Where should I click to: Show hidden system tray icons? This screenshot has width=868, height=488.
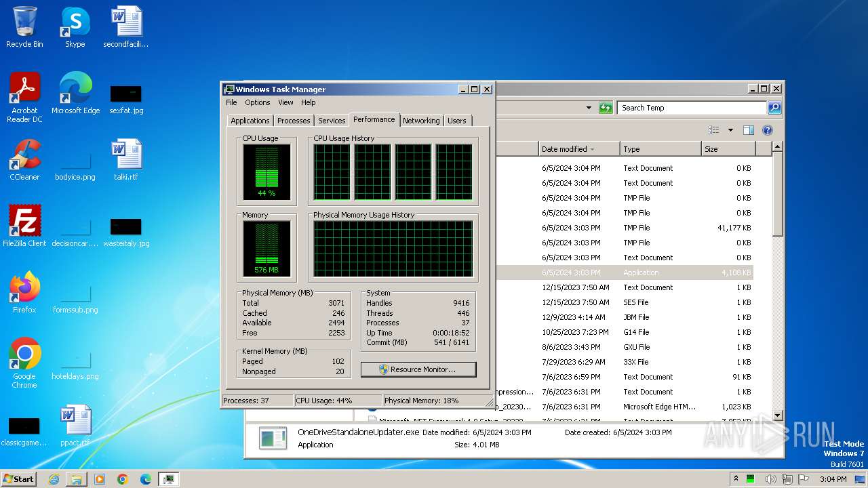[736, 479]
